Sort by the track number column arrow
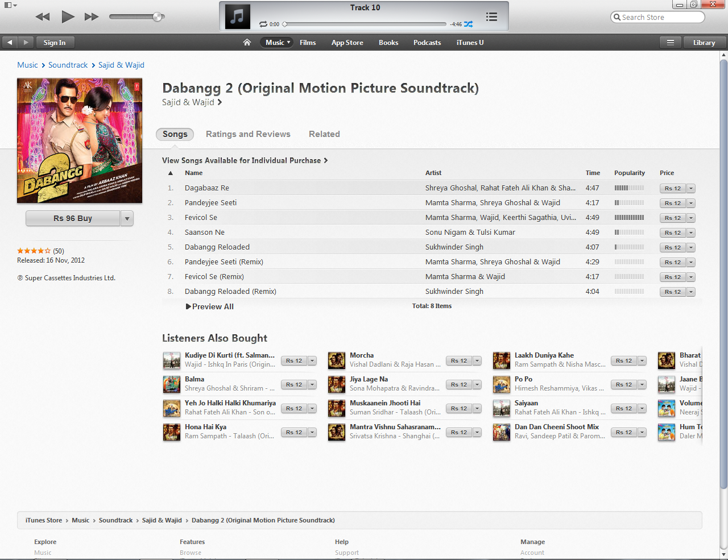Viewport: 728px width, 560px height. [x=171, y=173]
